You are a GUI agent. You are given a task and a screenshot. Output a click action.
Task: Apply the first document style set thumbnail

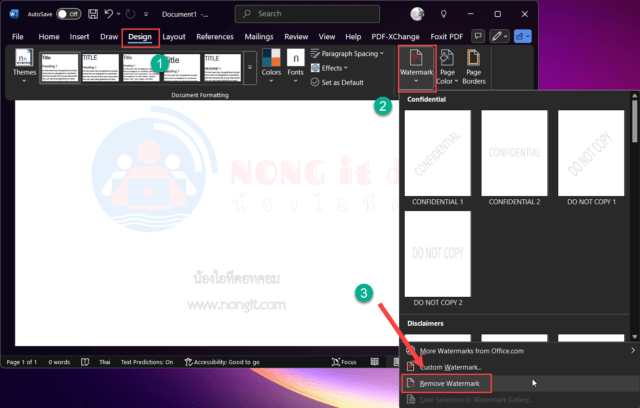click(60, 68)
